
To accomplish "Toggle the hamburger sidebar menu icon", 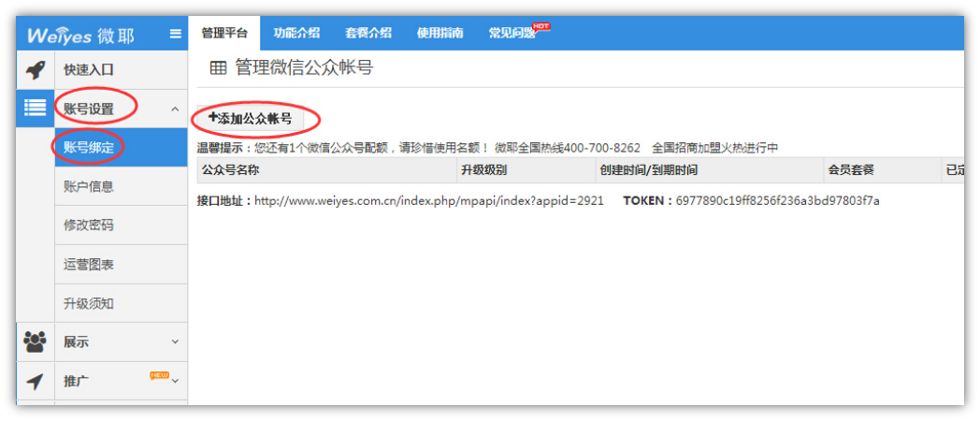I will (x=176, y=35).
